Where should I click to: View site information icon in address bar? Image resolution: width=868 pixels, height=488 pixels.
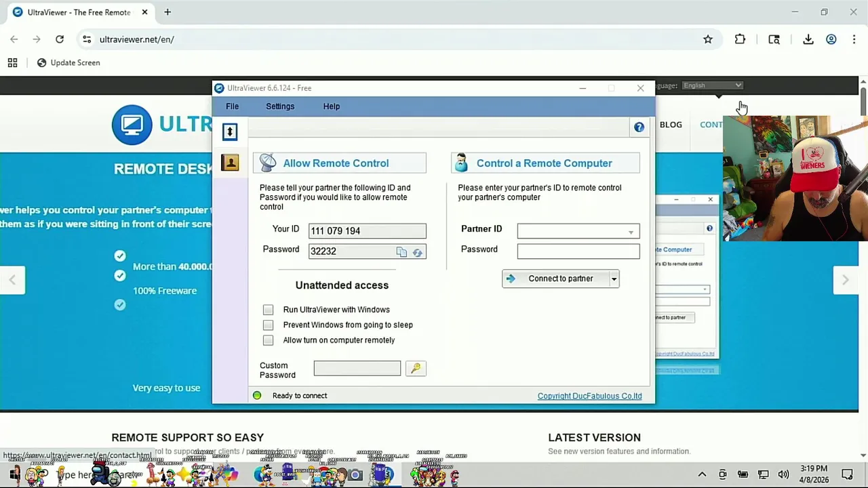(x=87, y=39)
